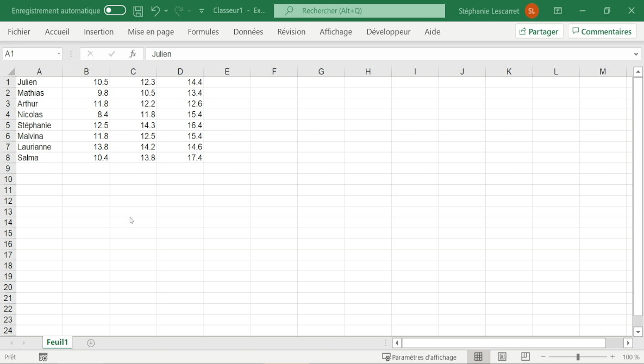Click the macro recording icon in status bar
Screen dimensions: 644x364
43,357
